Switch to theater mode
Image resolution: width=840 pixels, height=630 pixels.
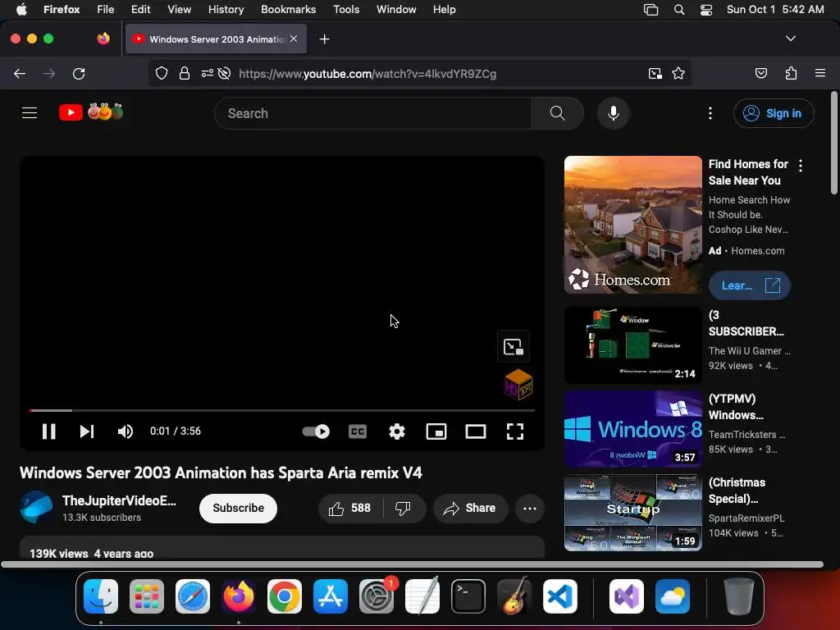[476, 431]
